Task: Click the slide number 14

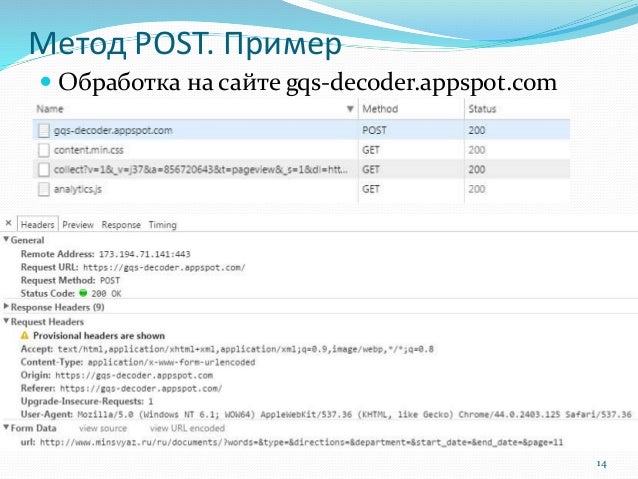Action: (601, 464)
